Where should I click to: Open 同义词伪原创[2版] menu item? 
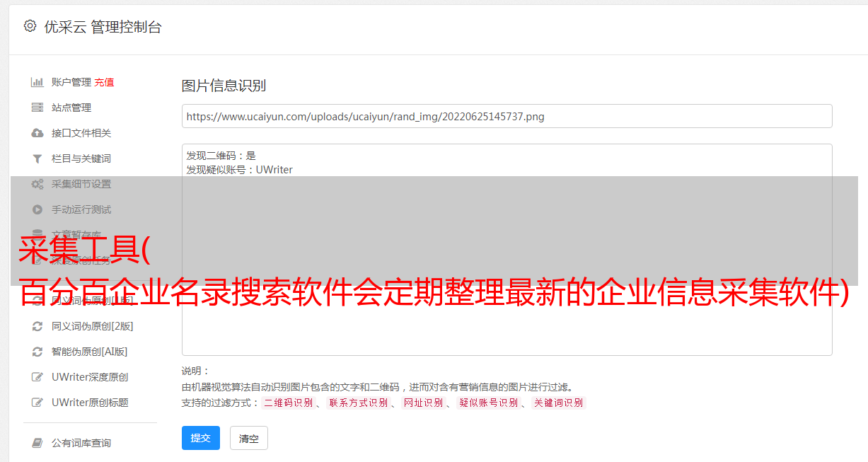point(93,326)
